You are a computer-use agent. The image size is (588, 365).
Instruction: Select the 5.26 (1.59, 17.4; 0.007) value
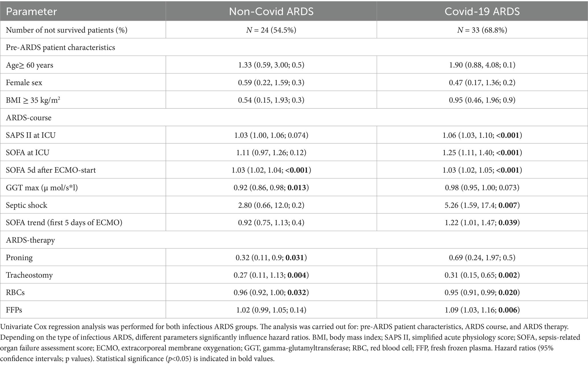(x=482, y=205)
